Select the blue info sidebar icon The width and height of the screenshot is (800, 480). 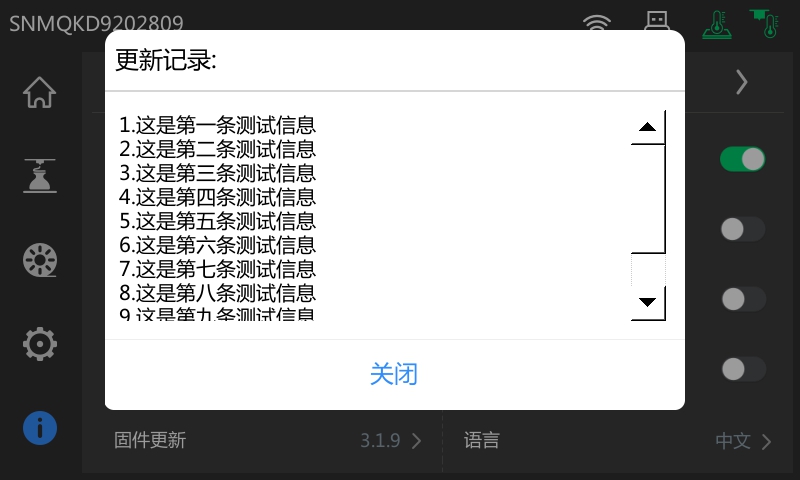(39, 428)
